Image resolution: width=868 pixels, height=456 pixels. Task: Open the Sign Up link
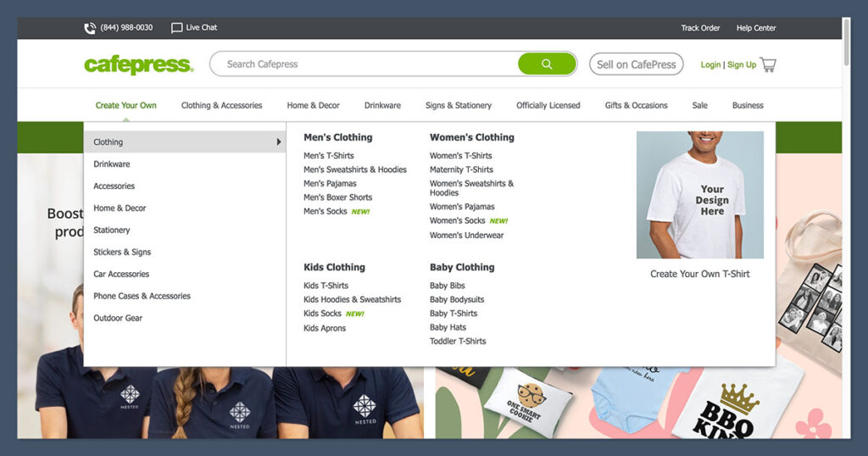point(742,65)
